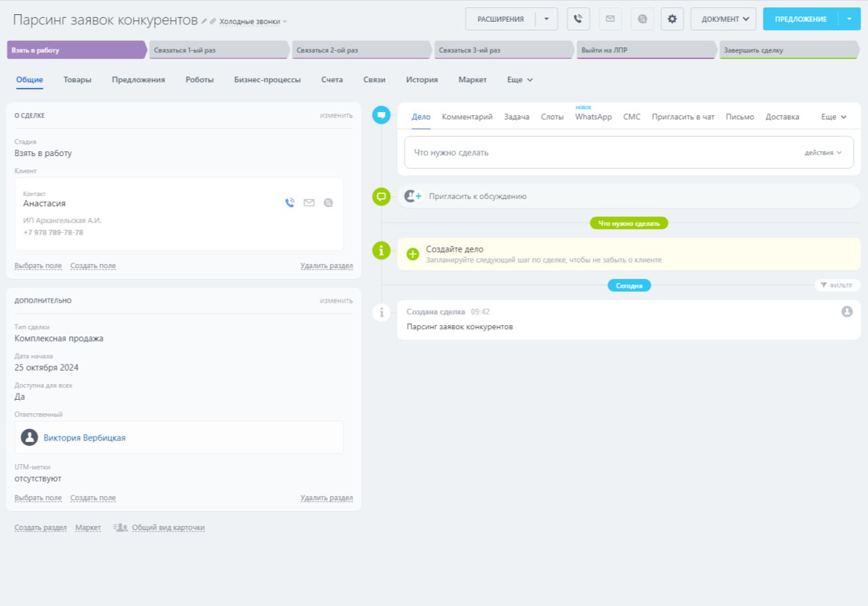The image size is (868, 606).
Task: Open the Комментарий tab in timeline
Action: pyautogui.click(x=467, y=117)
